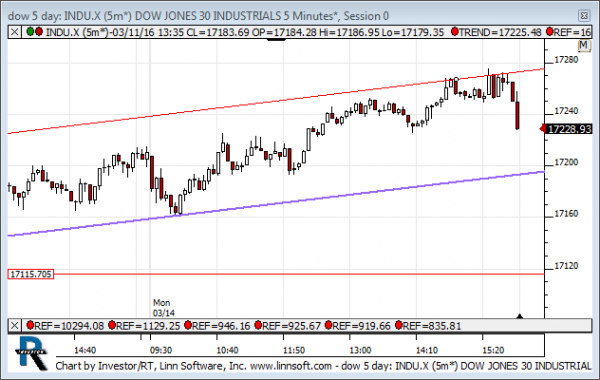
Task: Click the 17280 price axis label
Action: (566, 60)
